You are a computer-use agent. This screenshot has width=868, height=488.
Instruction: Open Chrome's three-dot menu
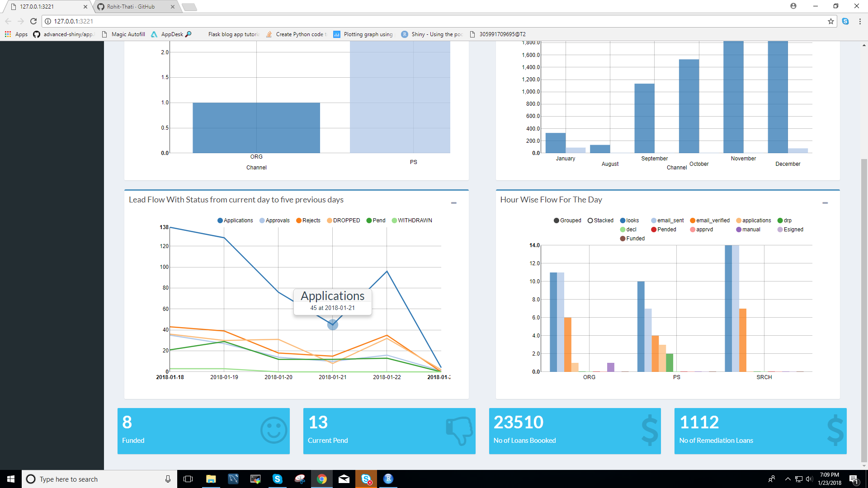[x=859, y=21]
